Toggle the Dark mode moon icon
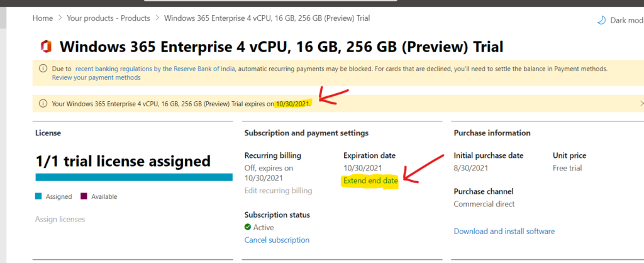The width and height of the screenshot is (644, 263). (x=601, y=20)
